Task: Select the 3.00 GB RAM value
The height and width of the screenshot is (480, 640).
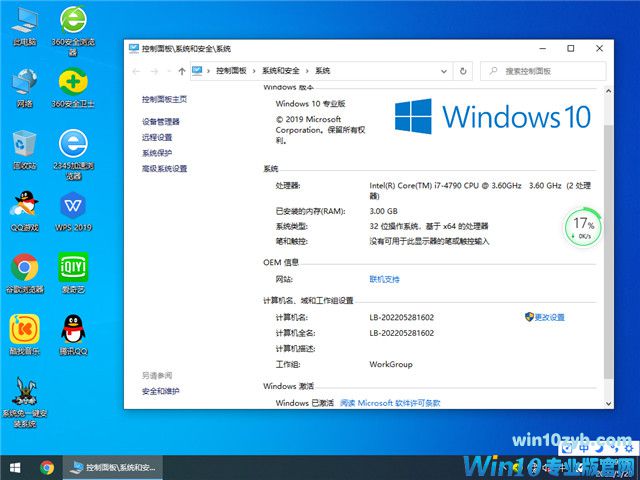Action: tap(384, 211)
